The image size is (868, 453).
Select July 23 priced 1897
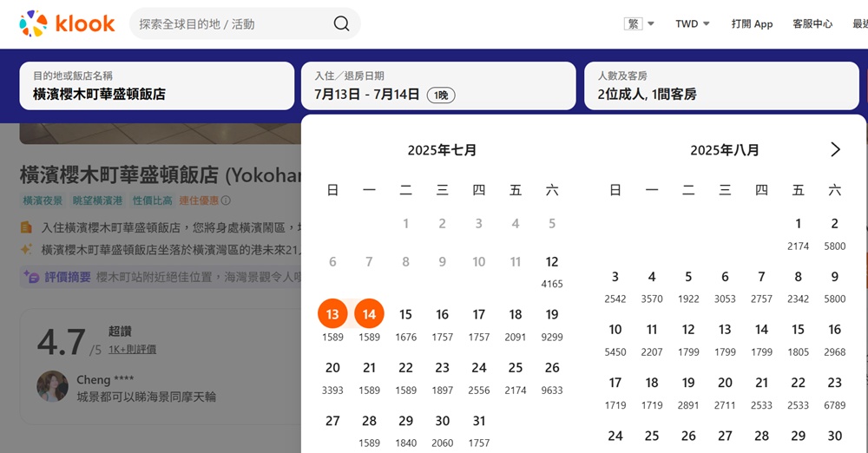click(x=443, y=377)
